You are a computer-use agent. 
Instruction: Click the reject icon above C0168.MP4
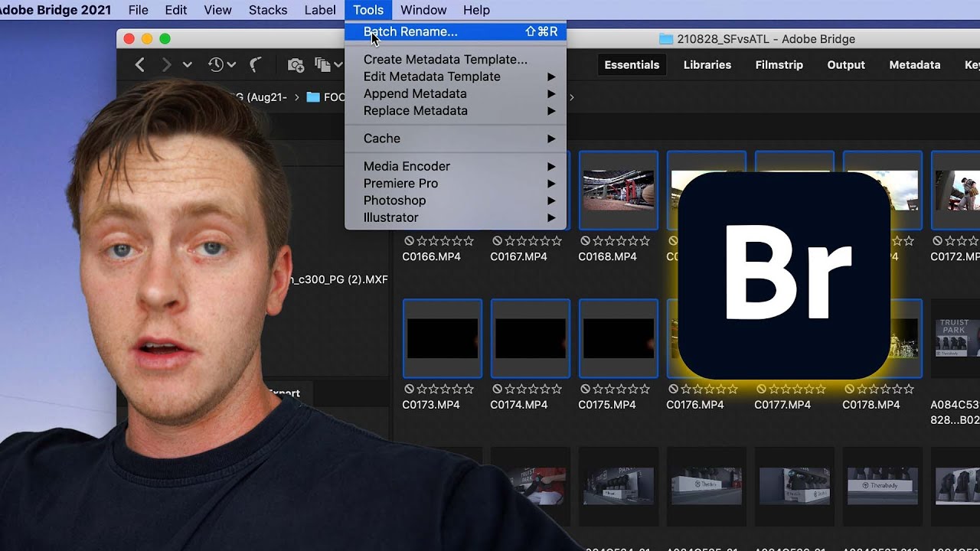tap(585, 241)
